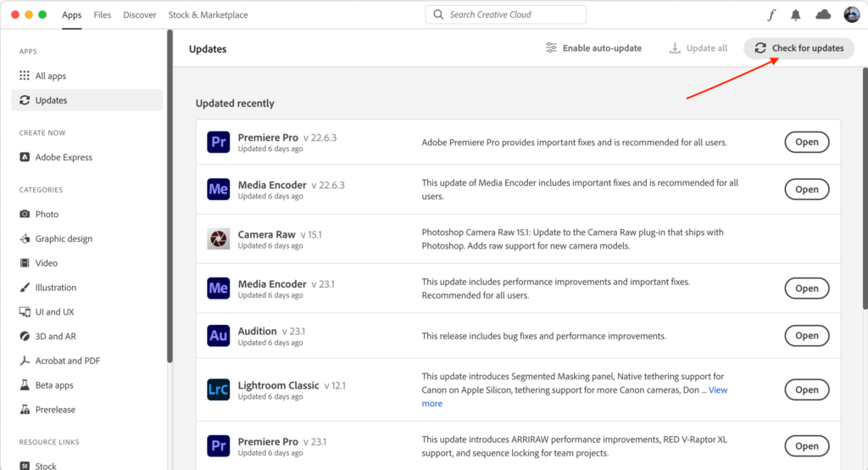Click the Acrobat and PDF icon
This screenshot has height=470, width=868.
point(25,361)
